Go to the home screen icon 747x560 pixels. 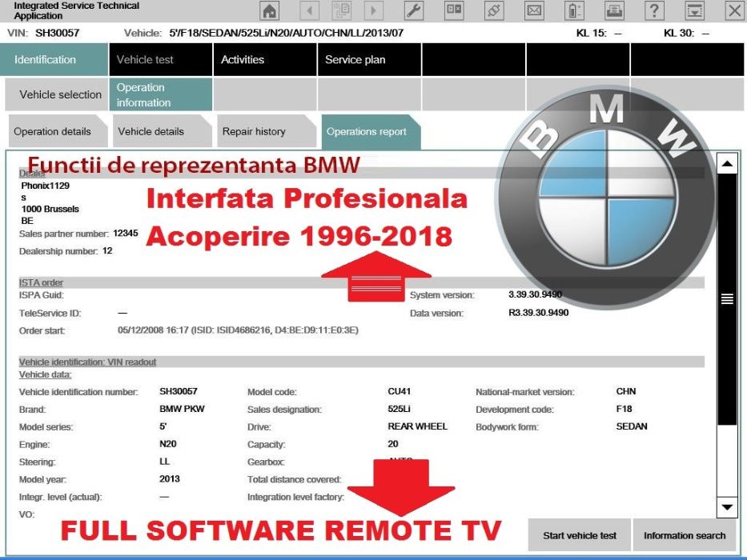point(270,10)
